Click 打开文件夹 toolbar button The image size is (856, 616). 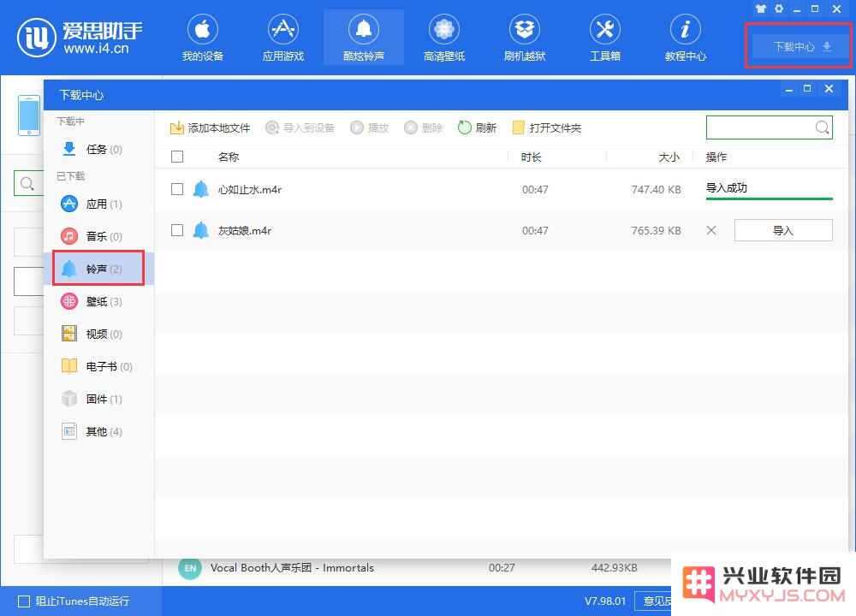click(546, 127)
